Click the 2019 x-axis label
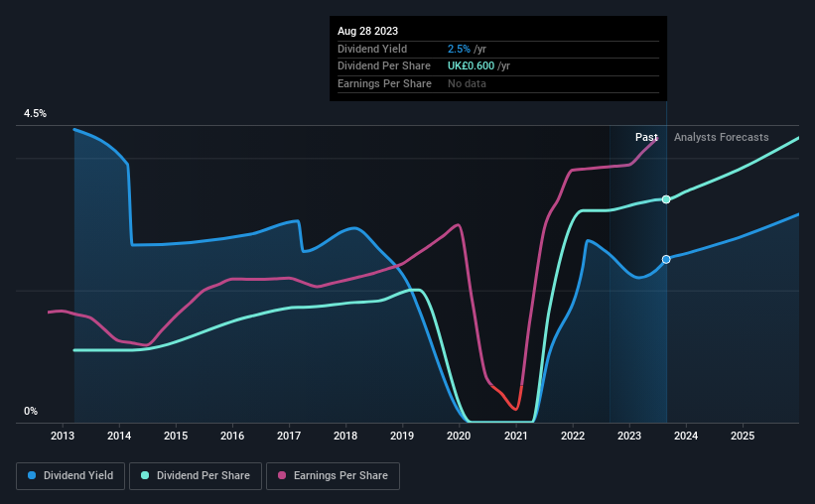This screenshot has height=504, width=815. (x=402, y=436)
